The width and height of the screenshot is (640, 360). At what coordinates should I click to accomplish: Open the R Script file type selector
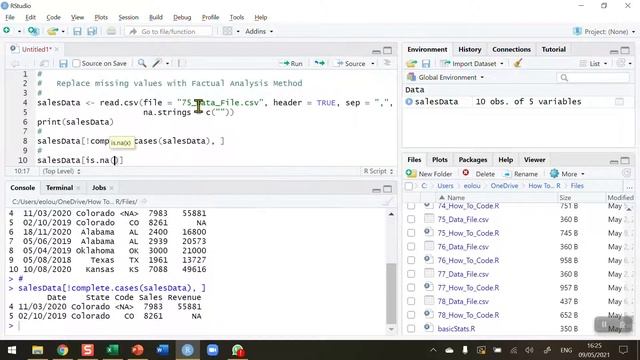(378, 171)
